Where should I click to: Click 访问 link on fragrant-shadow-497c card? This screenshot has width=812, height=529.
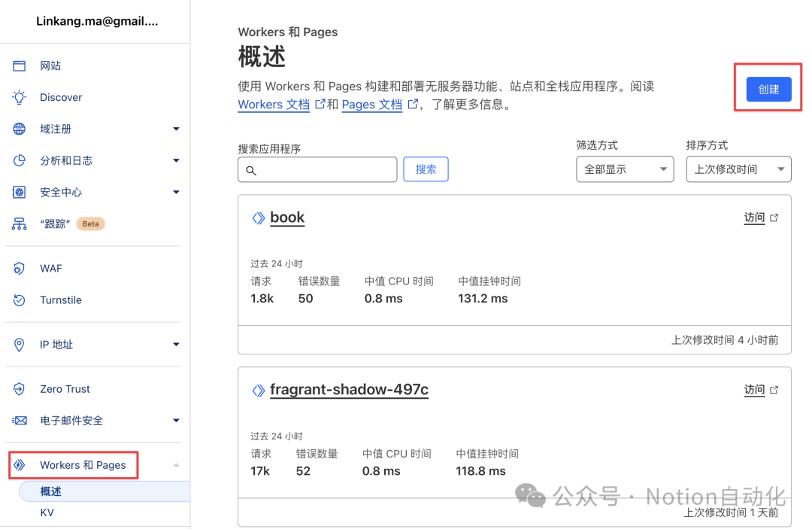tap(754, 390)
